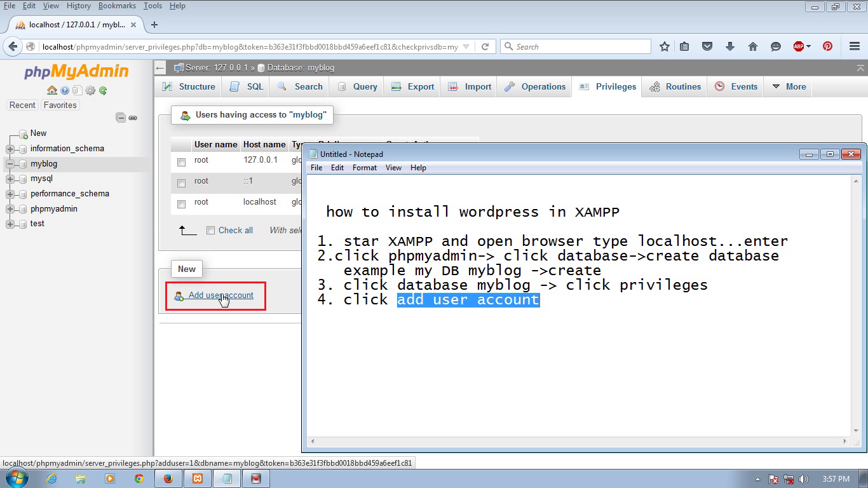The image size is (868, 488).
Task: Expand the test database node
Action: pyautogui.click(x=10, y=224)
